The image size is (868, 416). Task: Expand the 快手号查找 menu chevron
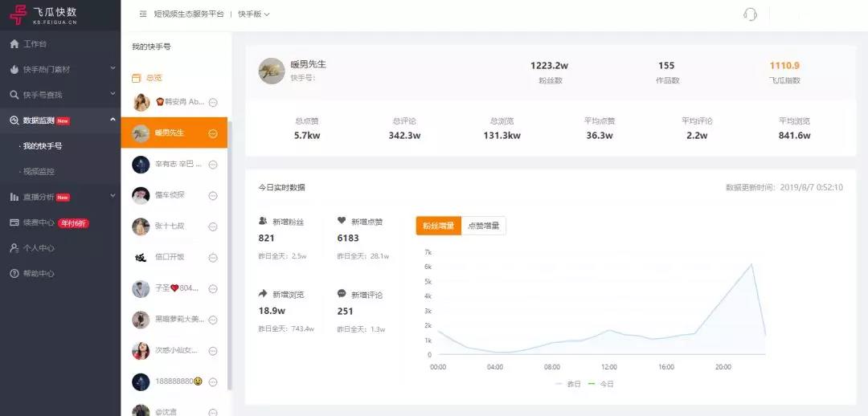(113, 93)
